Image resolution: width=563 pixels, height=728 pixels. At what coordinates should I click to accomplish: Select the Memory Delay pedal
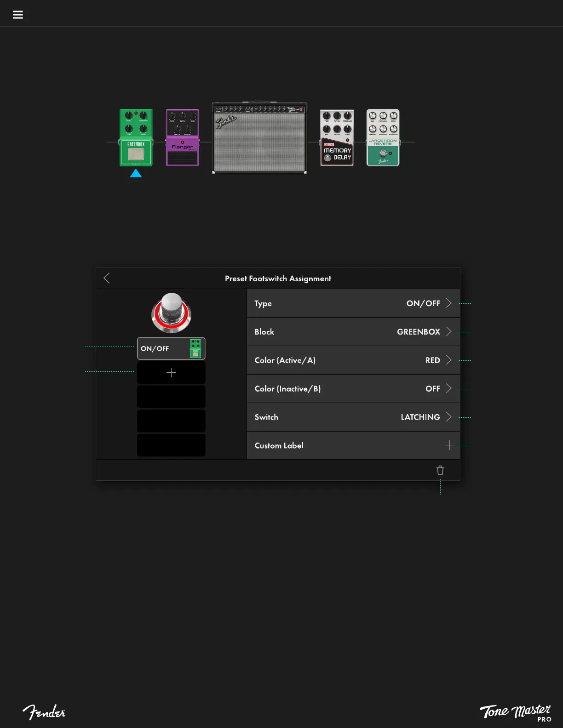tap(337, 137)
